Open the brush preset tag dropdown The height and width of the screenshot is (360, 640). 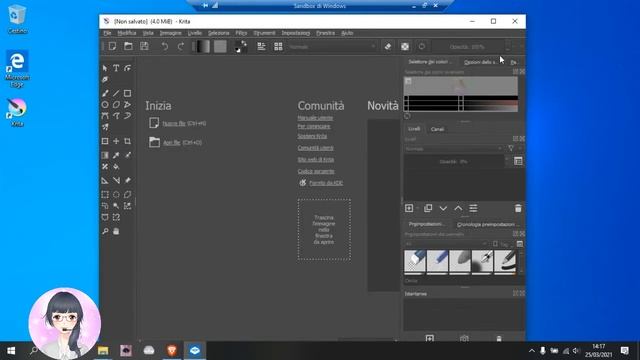(446, 244)
